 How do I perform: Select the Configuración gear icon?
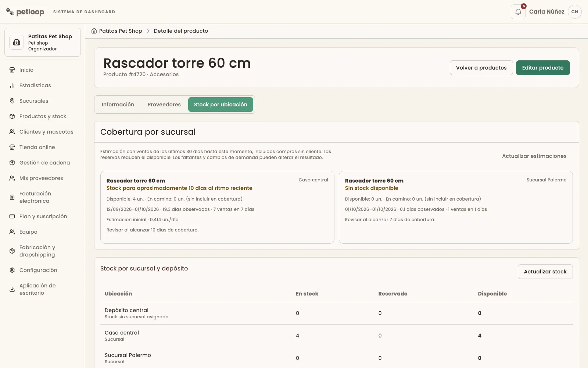point(12,270)
